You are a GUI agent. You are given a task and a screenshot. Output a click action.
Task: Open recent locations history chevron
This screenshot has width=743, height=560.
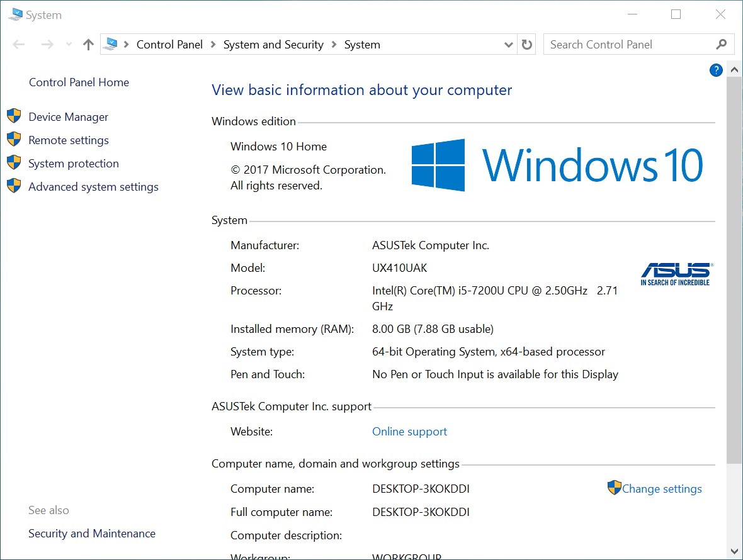coord(68,44)
